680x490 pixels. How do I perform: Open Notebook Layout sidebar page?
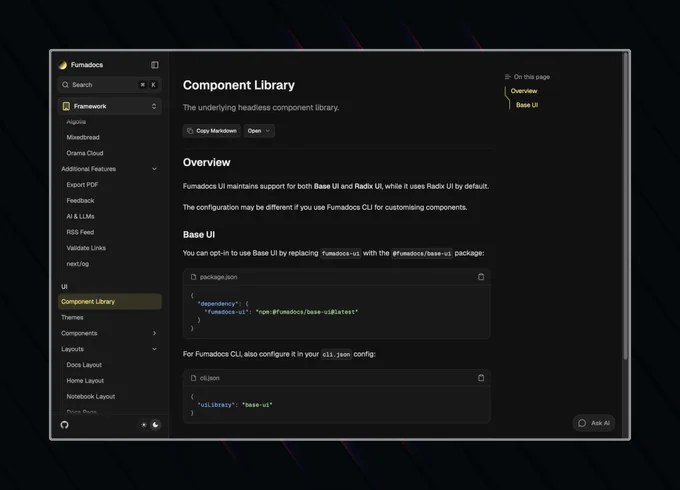[91, 396]
